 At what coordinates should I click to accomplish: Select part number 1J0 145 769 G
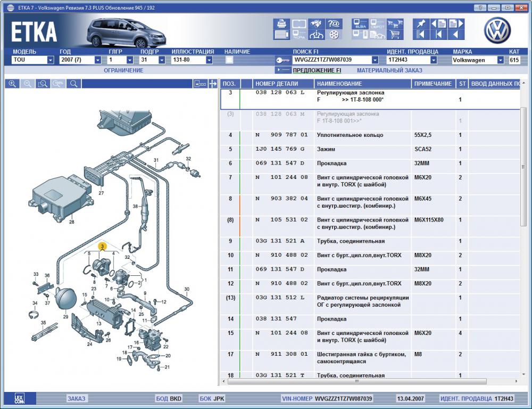point(280,149)
